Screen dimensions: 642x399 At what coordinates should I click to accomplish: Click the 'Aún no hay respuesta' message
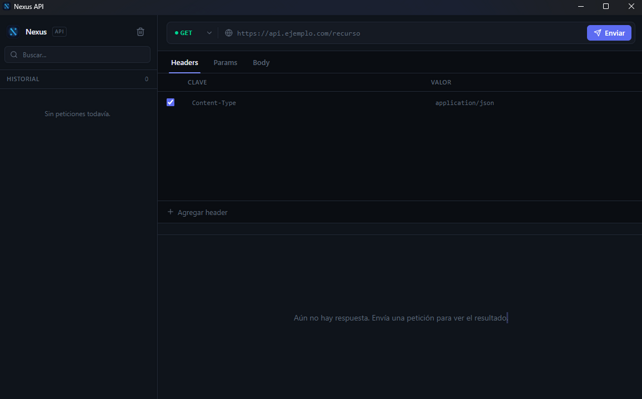pos(400,318)
